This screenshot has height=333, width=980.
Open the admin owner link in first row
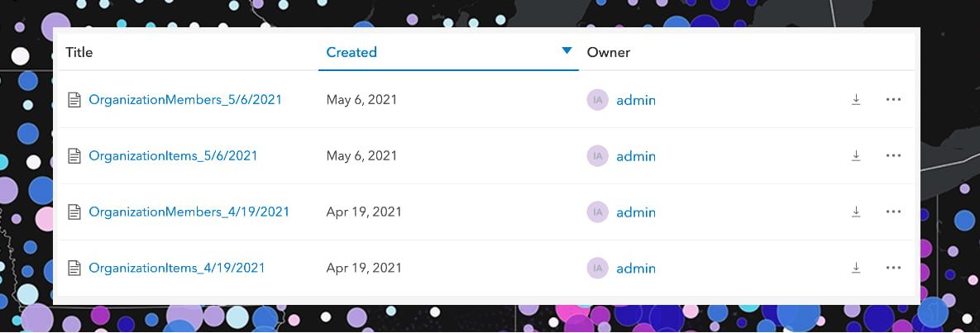[636, 100]
